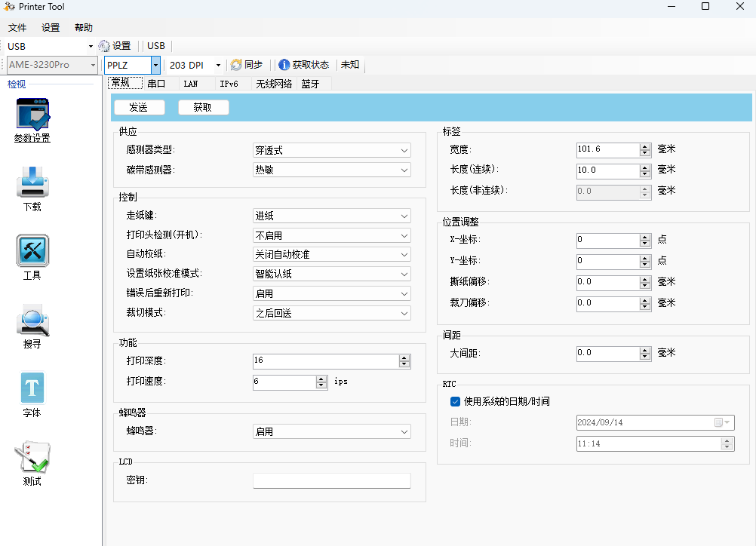Uncheck 使用系统的日期/时间 checkbox
Screen dimensions: 756x546
pos(455,401)
